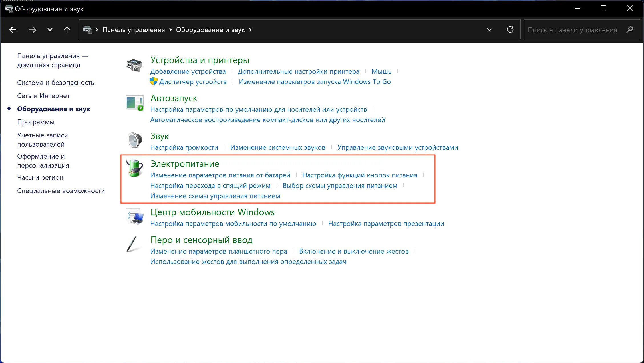The image size is (644, 363).
Task: Click the Windows Mobility Center laptop icon
Action: [x=134, y=216]
